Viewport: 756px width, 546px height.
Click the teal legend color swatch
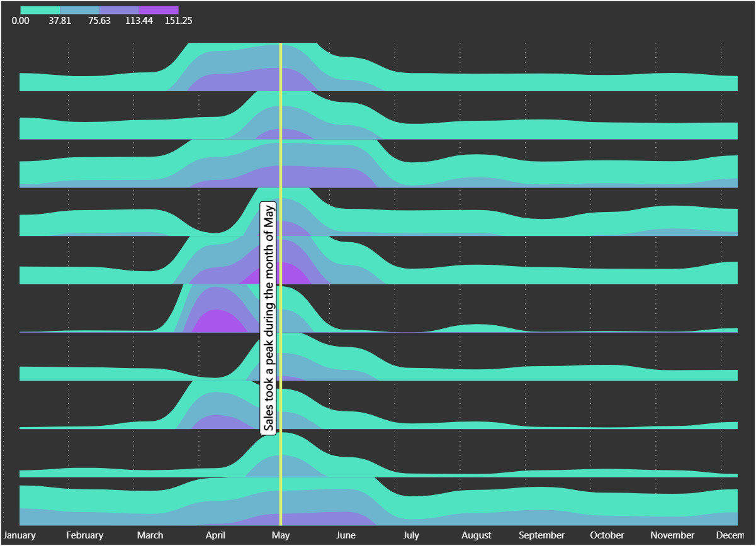40,10
